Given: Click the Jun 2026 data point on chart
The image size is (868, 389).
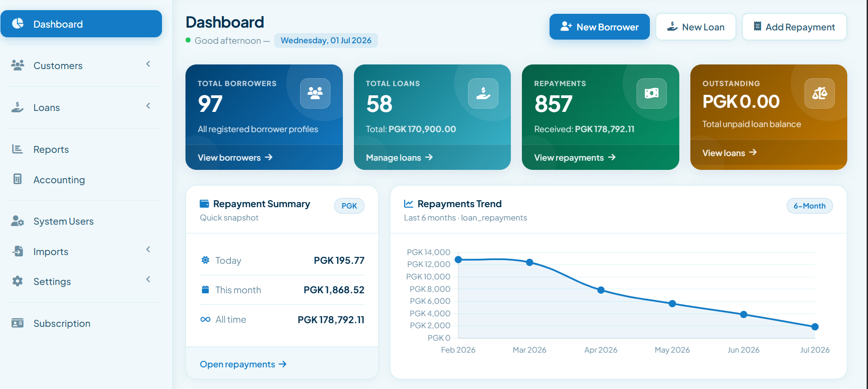Looking at the screenshot, I should 744,314.
